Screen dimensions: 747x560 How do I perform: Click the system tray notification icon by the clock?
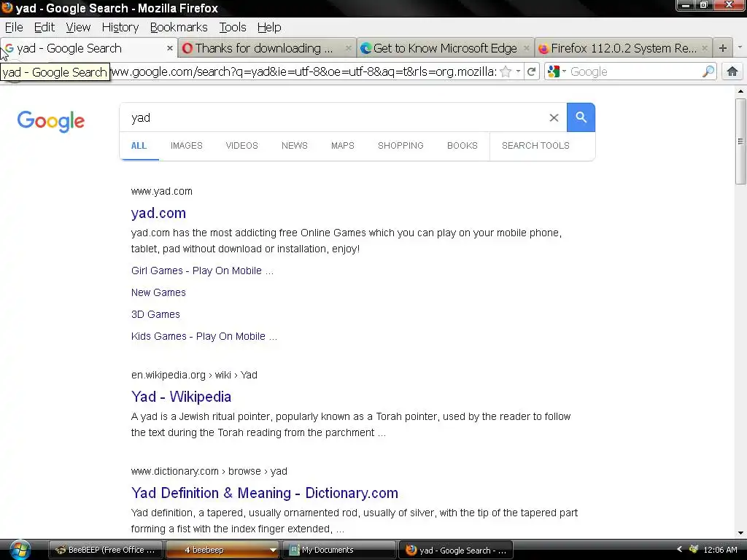[x=694, y=550]
